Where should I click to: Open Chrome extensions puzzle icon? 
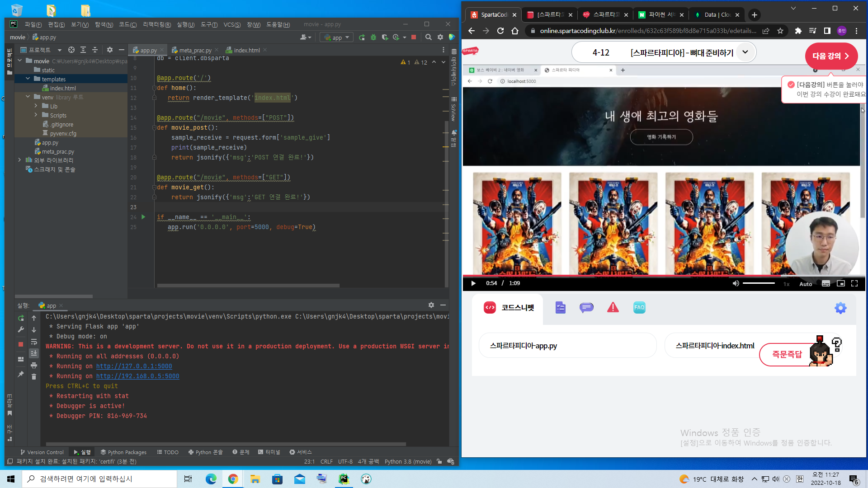coord(798,31)
